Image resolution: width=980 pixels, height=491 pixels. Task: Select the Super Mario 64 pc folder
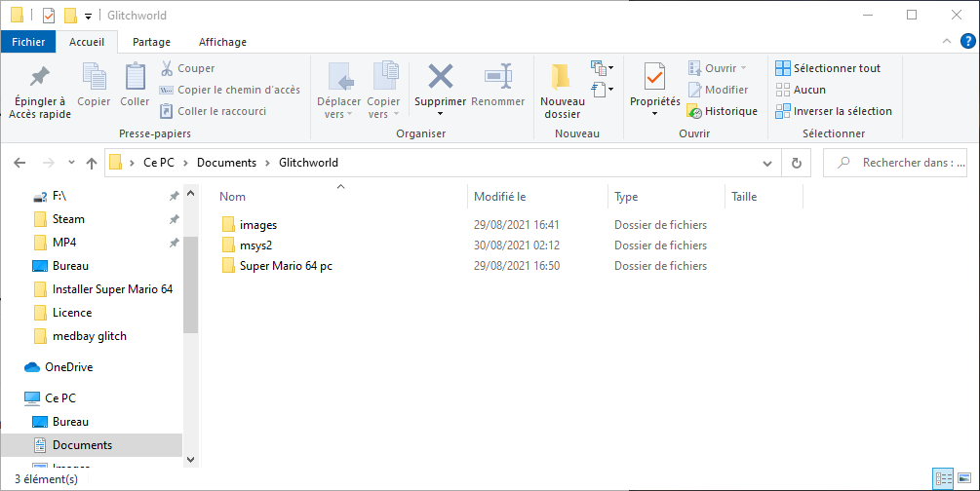[286, 266]
